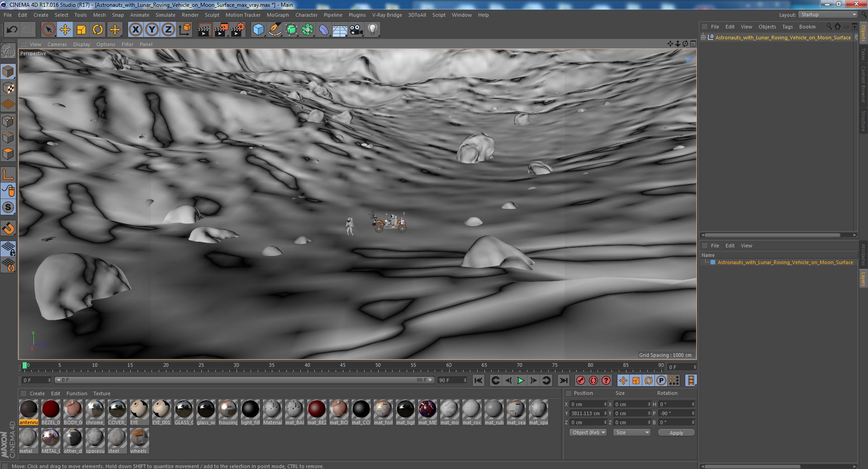Select the Scale tool
The image size is (868, 469).
coord(81,30)
